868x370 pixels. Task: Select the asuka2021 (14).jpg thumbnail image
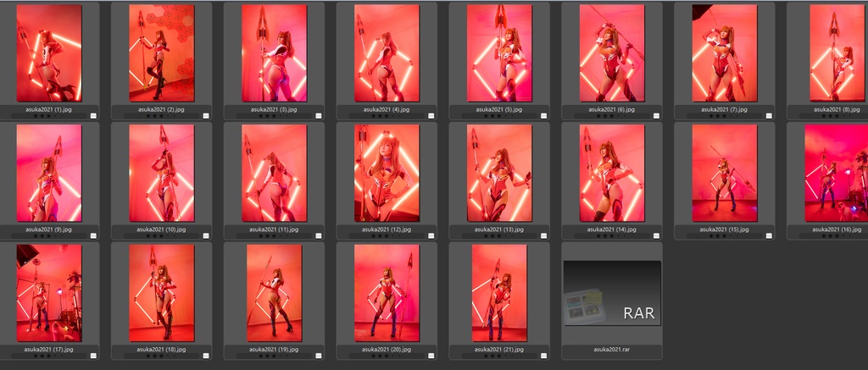[612, 173]
